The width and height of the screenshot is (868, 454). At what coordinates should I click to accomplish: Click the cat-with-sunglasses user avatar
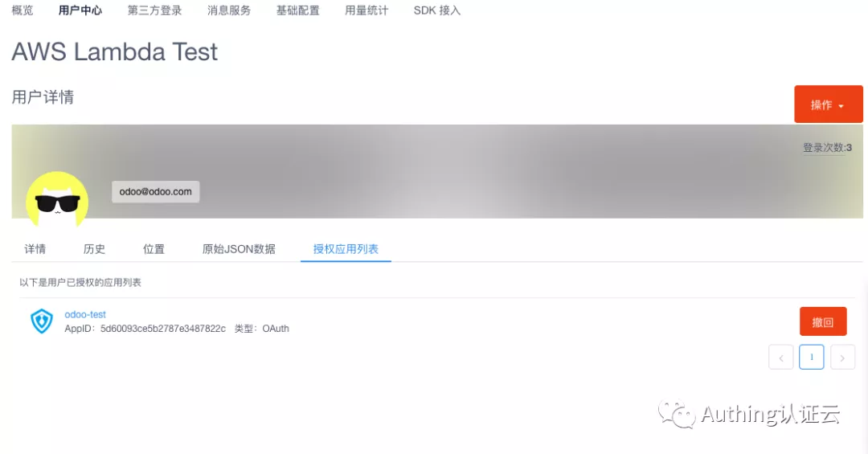click(57, 200)
